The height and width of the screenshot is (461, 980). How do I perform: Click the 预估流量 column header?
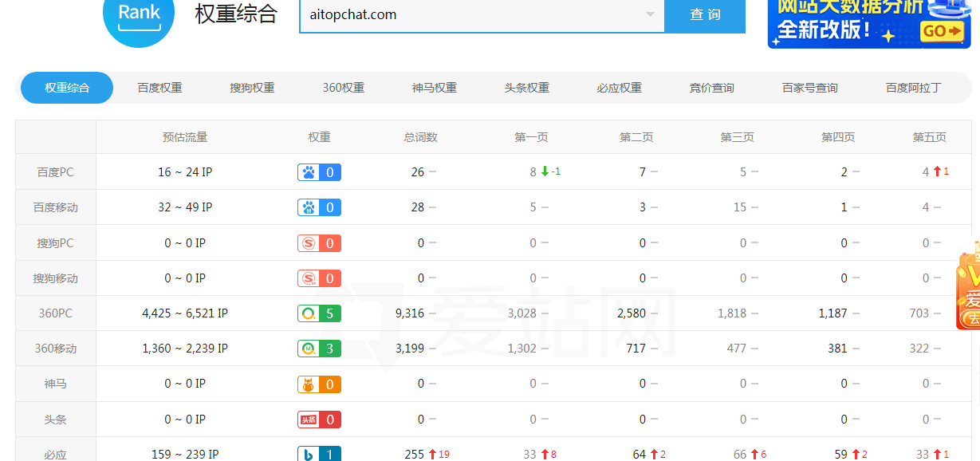point(185,137)
